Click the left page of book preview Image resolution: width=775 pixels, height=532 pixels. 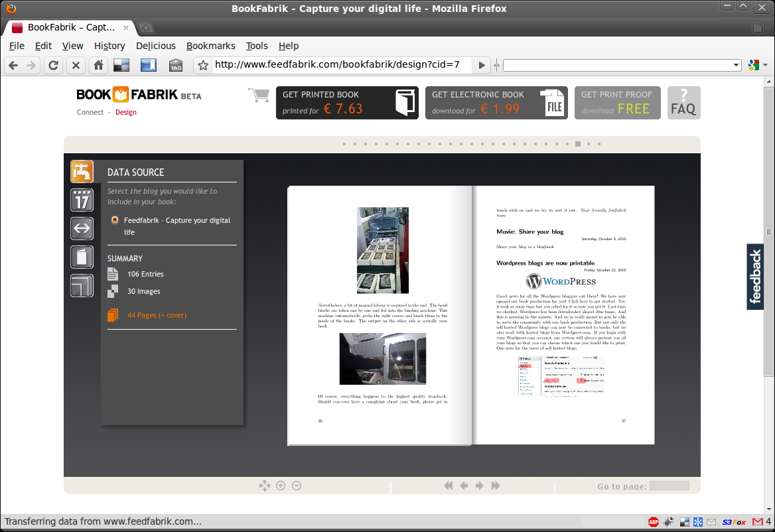[380, 315]
